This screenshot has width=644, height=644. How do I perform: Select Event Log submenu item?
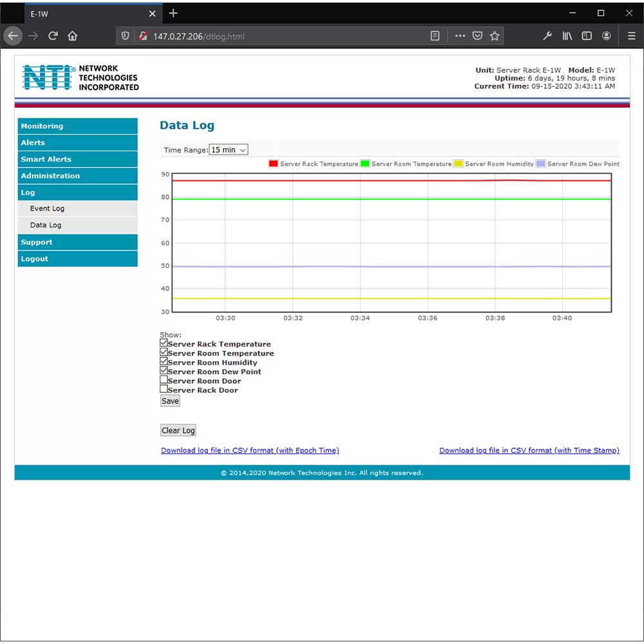78,209
